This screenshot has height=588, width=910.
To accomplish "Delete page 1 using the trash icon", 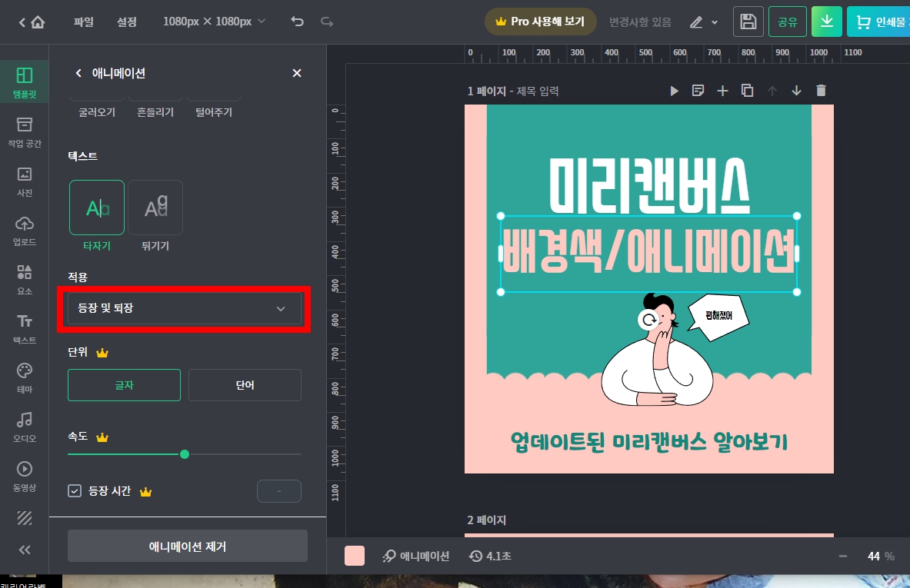I will (x=821, y=91).
